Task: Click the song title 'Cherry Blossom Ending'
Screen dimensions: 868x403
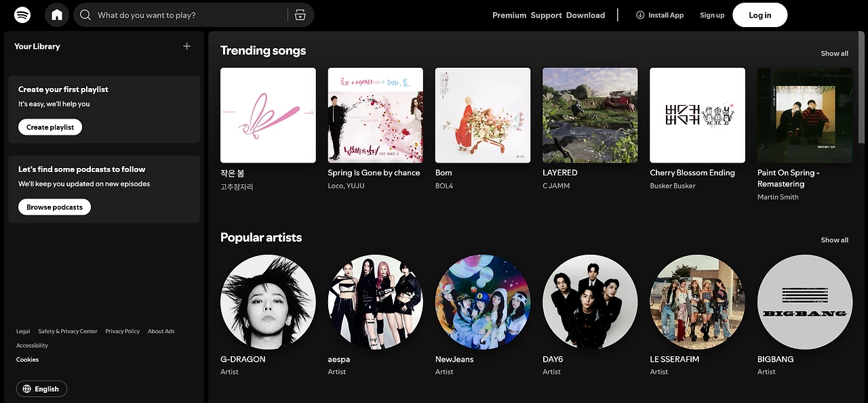Action: [x=692, y=173]
